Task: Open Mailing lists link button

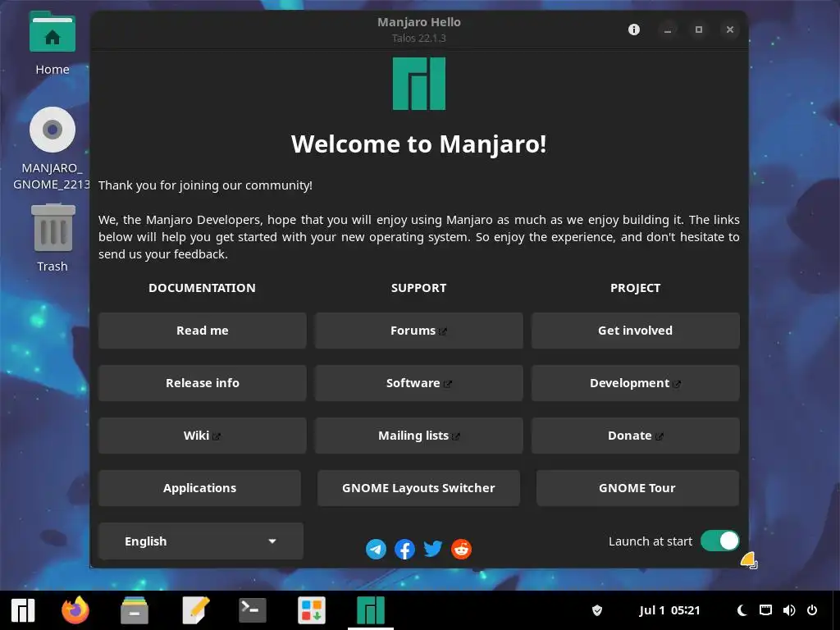Action: (x=419, y=436)
